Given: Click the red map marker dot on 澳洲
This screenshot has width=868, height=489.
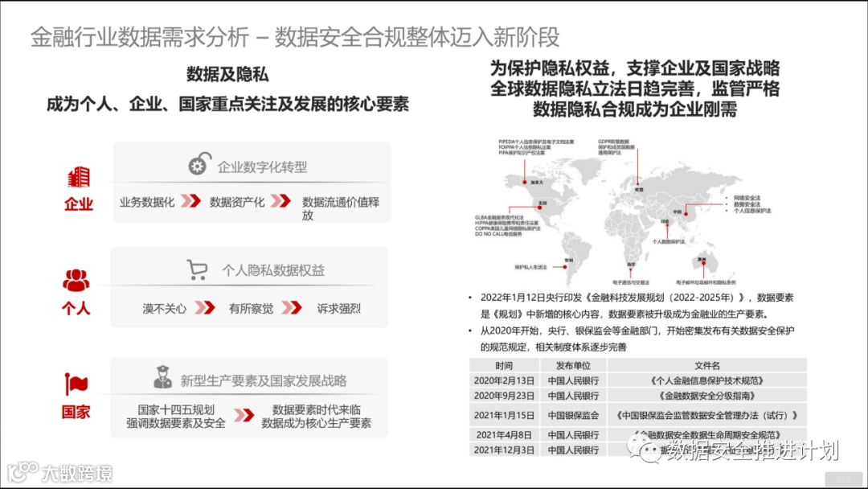Looking at the screenshot, I should pos(703,264).
